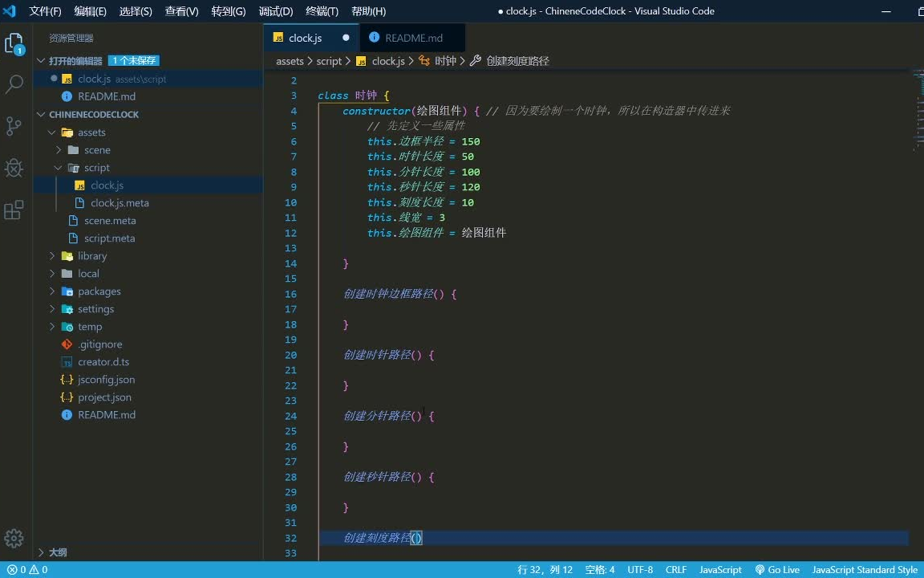Screen dimensions: 924x578
Task: Click the JavaScript icon on the clock.js tab
Action: pyautogui.click(x=278, y=37)
